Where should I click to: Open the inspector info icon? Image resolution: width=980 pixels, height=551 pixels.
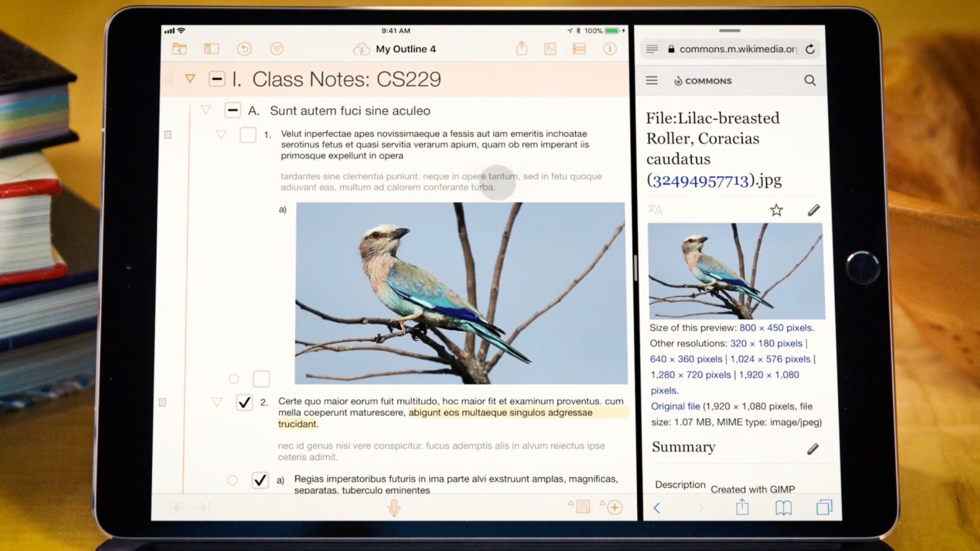pos(610,49)
